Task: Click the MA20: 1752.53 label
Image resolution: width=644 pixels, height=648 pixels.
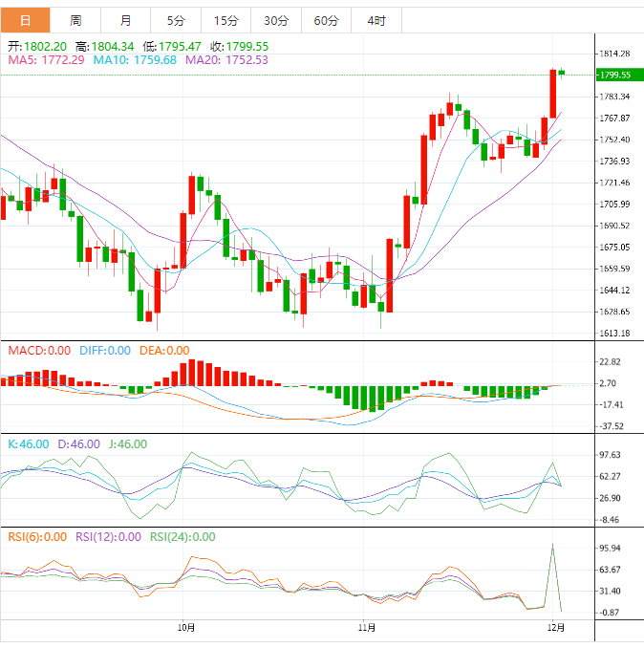Action: [226, 60]
